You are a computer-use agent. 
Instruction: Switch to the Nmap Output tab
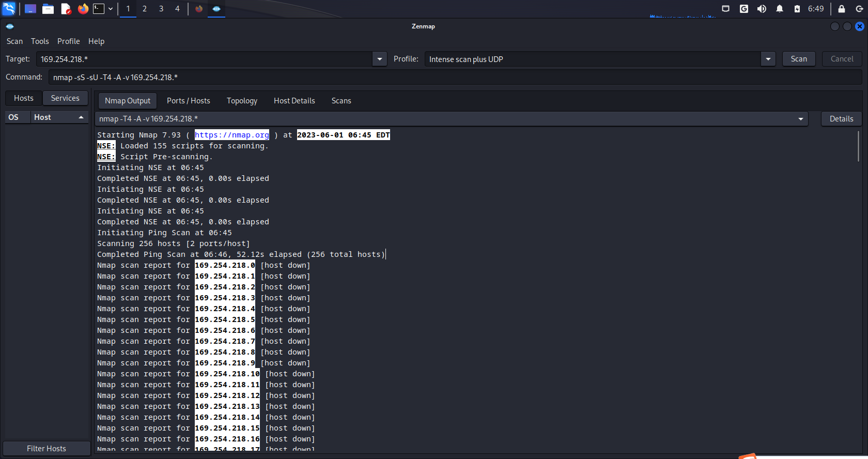(128, 101)
